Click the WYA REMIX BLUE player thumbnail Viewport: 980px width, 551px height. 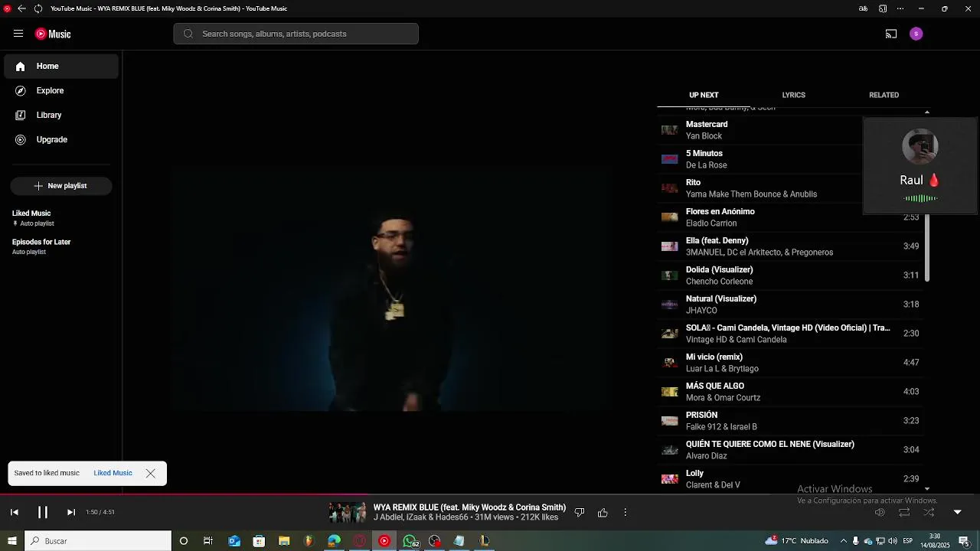point(348,513)
